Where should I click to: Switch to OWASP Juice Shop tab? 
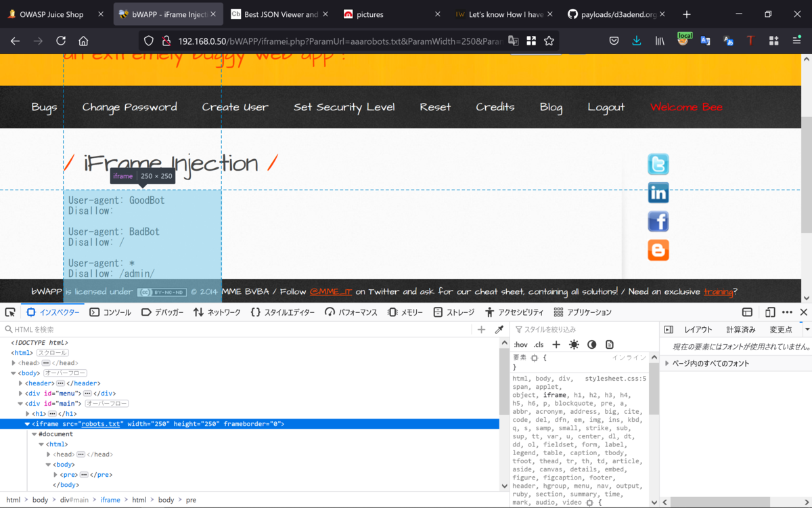55,14
